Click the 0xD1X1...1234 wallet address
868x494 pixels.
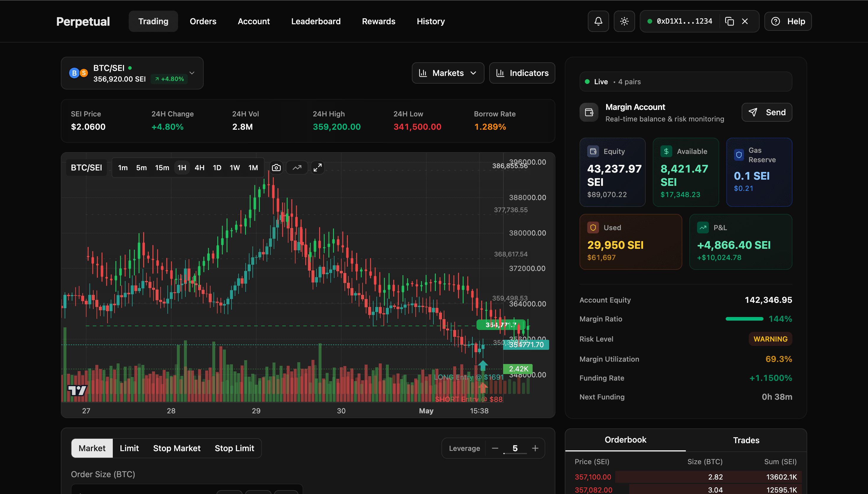[684, 21]
